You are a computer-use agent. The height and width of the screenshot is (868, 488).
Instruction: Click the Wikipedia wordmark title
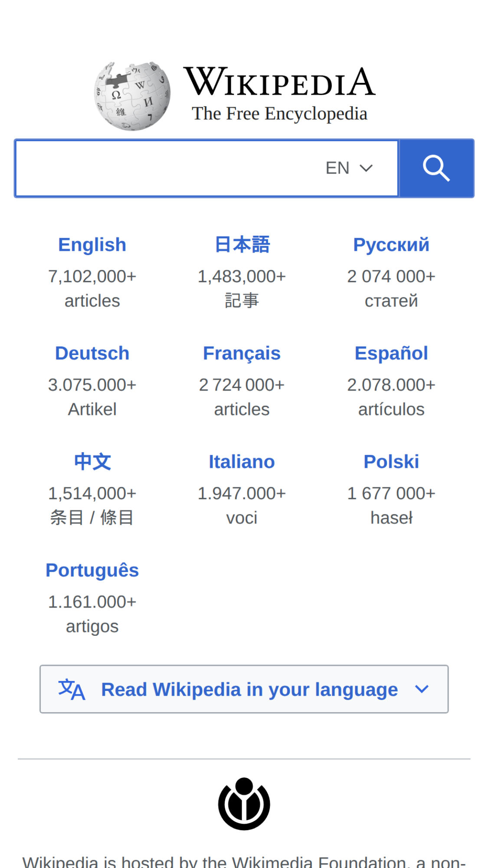coord(279,82)
